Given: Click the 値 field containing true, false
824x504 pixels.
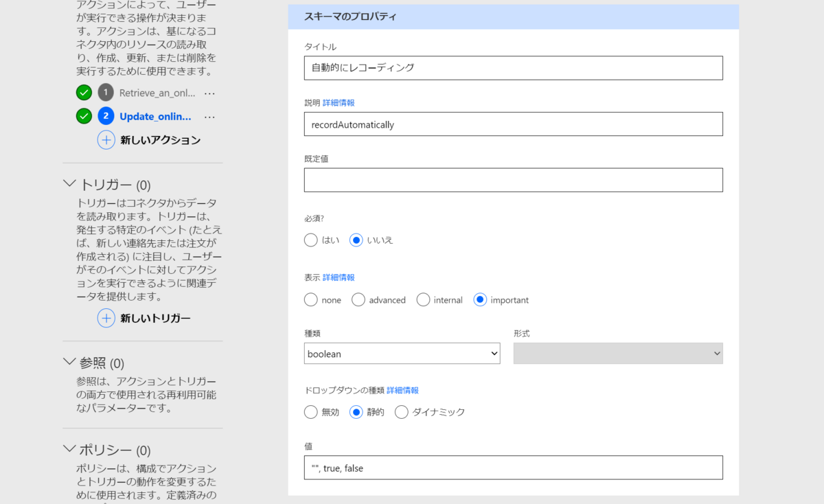Looking at the screenshot, I should coord(514,468).
